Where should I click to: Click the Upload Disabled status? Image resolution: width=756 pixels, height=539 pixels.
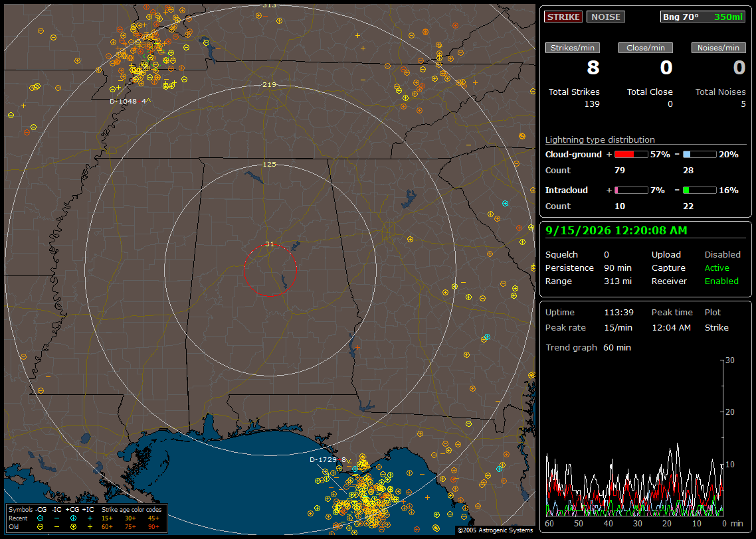click(x=722, y=254)
